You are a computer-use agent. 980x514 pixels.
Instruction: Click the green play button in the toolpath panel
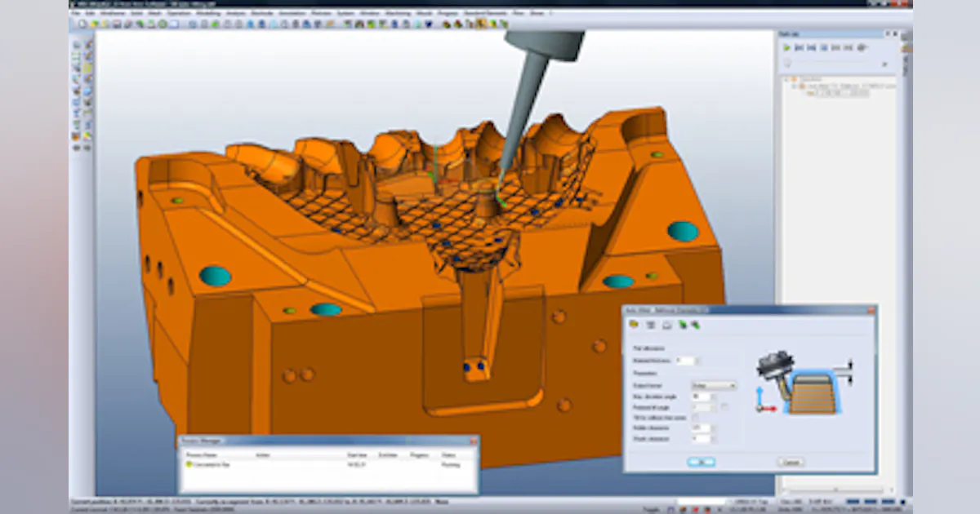point(786,48)
